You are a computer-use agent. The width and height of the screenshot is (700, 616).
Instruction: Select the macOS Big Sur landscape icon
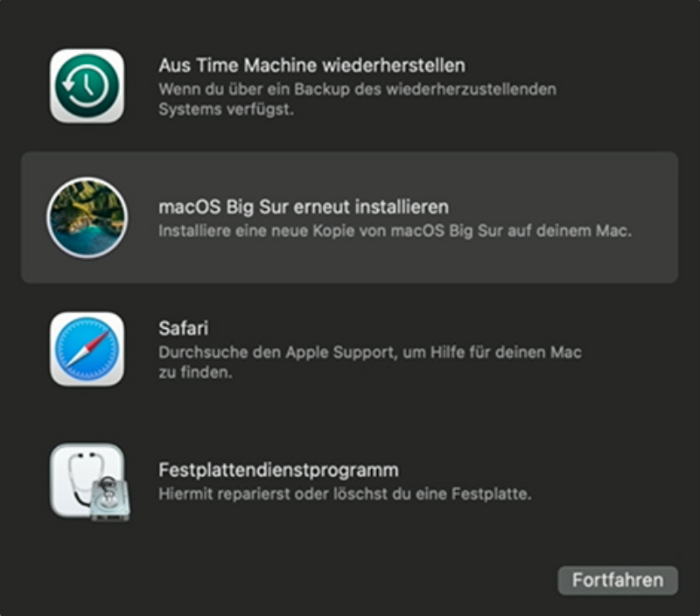(x=87, y=217)
